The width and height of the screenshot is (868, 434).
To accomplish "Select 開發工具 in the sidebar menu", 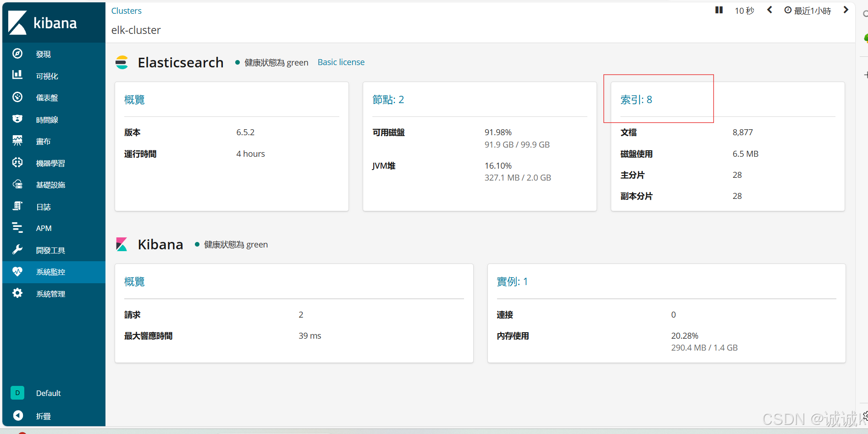I will point(50,250).
